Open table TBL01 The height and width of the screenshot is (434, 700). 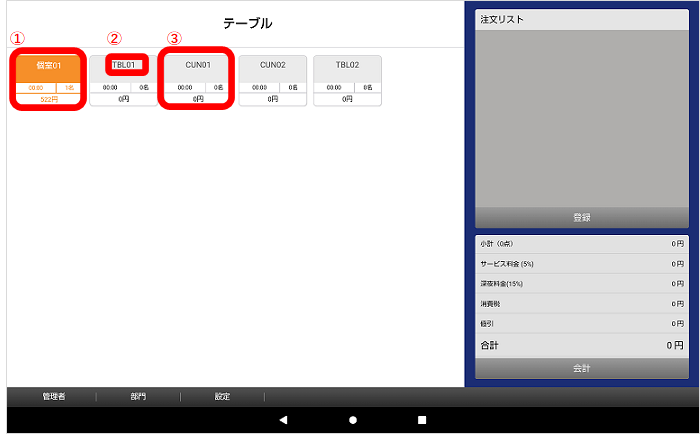coord(124,65)
